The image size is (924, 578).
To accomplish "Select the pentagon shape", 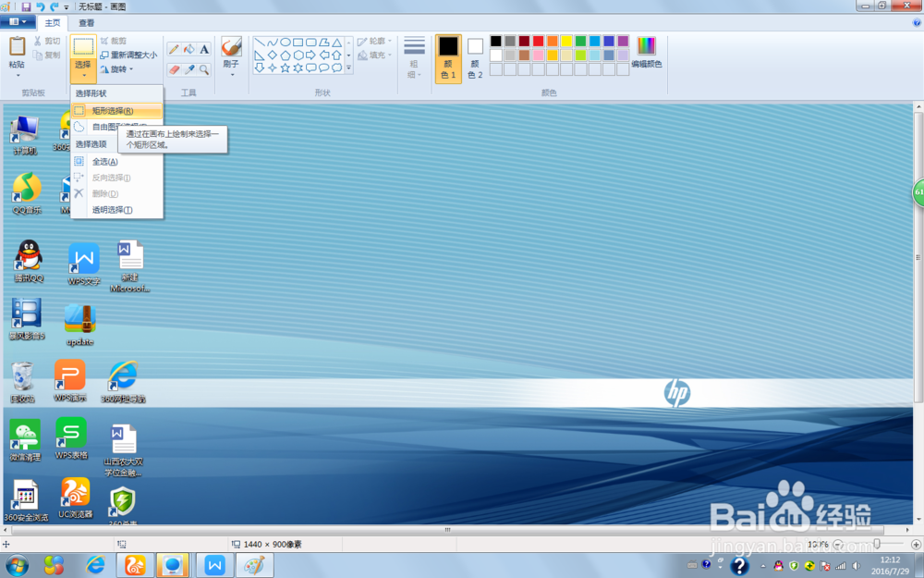I will pyautogui.click(x=286, y=55).
